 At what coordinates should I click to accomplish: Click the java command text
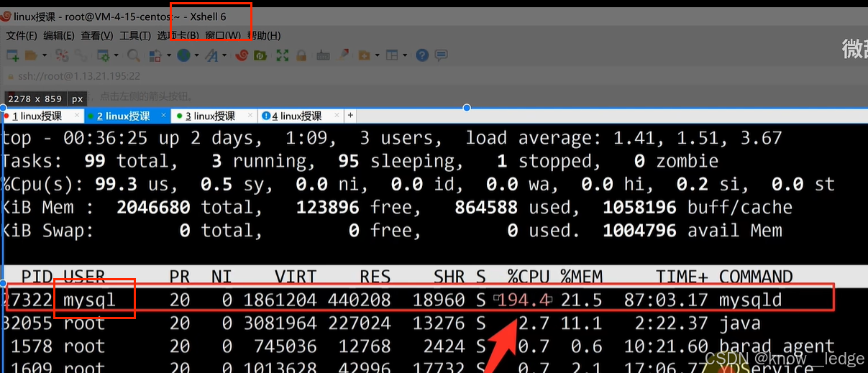coord(740,323)
